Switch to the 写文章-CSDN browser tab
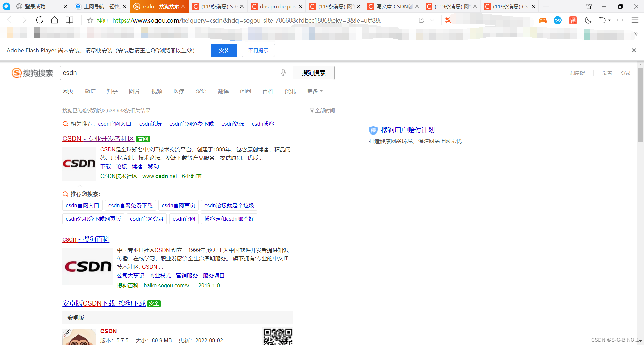The width and height of the screenshot is (644, 345). coord(393,6)
